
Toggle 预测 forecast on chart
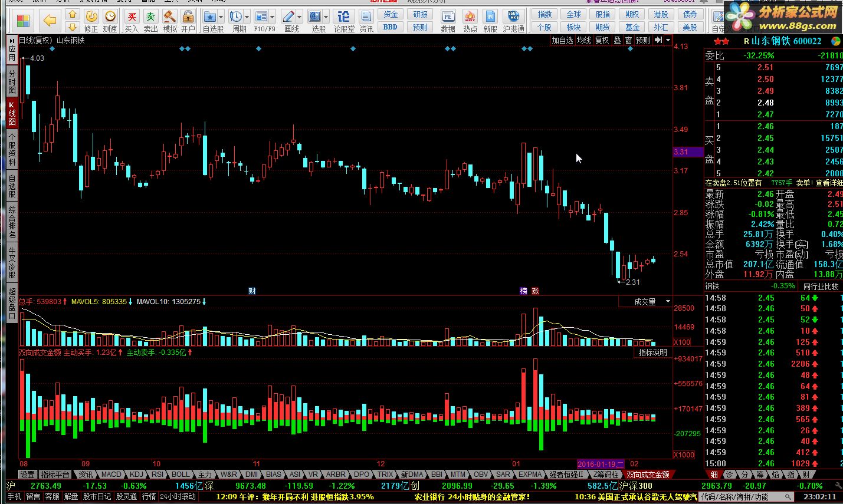pyautogui.click(x=642, y=40)
